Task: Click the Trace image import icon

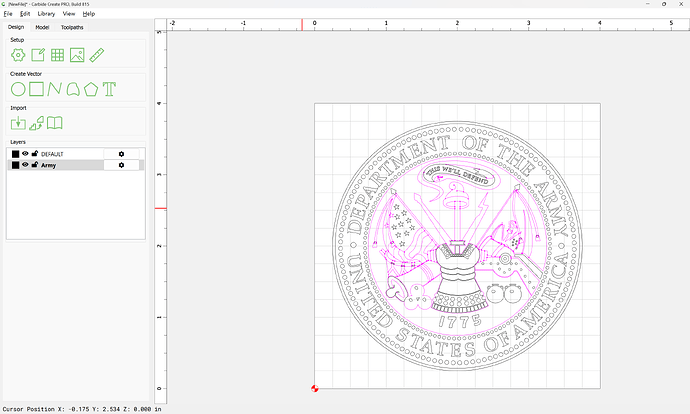Action: click(x=37, y=123)
